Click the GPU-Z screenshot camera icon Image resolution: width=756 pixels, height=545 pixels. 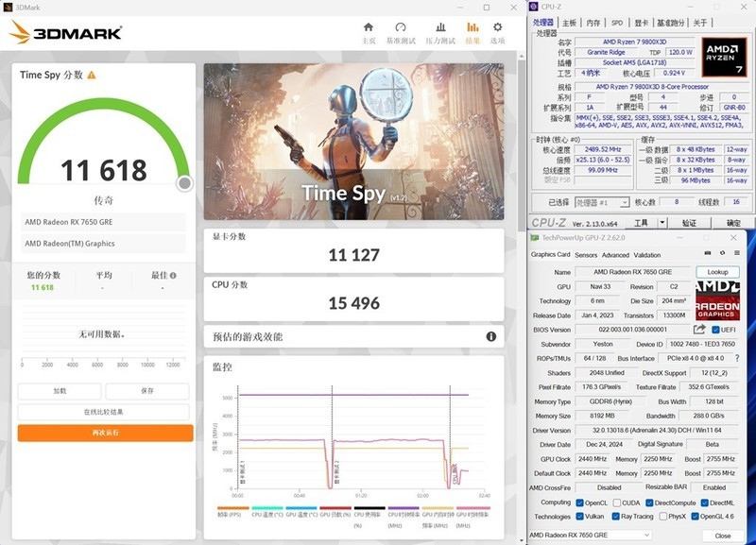pyautogui.click(x=708, y=250)
